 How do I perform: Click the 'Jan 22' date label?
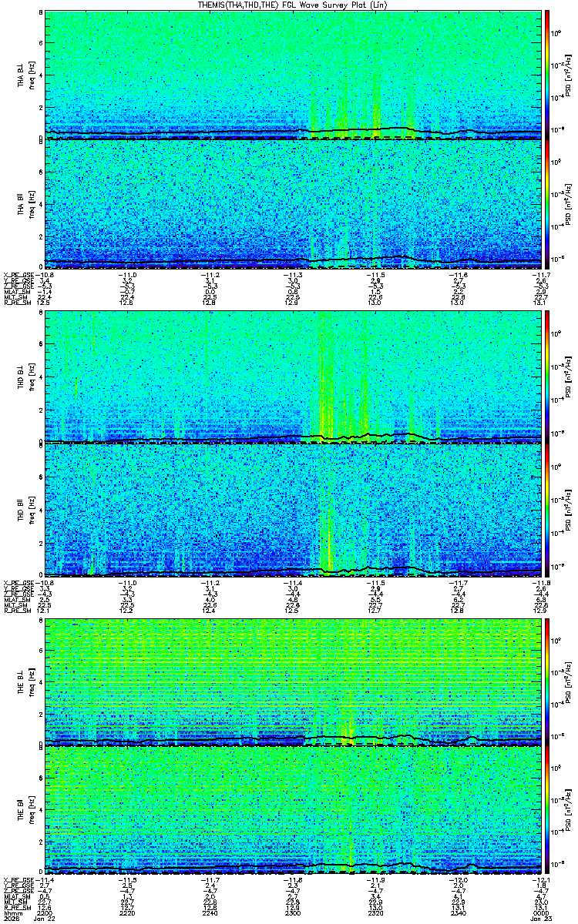(x=46, y=918)
